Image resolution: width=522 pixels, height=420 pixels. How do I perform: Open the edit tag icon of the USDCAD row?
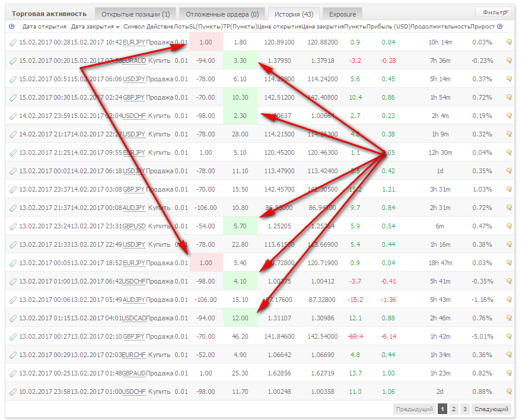(13, 318)
